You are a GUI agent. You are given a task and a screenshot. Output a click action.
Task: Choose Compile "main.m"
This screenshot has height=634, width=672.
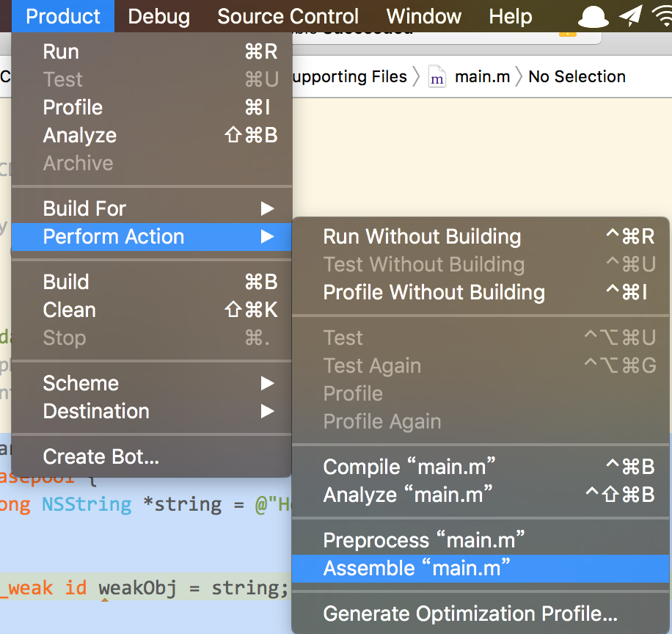tap(481, 467)
